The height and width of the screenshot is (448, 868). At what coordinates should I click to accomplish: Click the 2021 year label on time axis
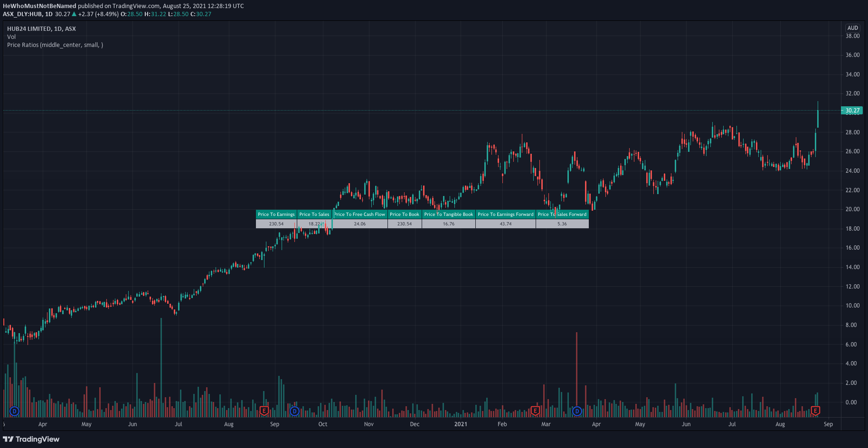tap(461, 424)
